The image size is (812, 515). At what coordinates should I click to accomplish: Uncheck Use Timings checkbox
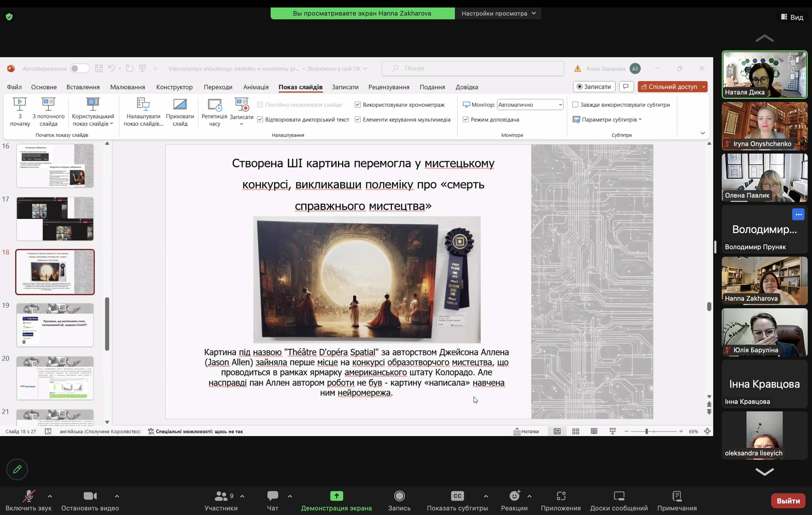[x=358, y=104]
